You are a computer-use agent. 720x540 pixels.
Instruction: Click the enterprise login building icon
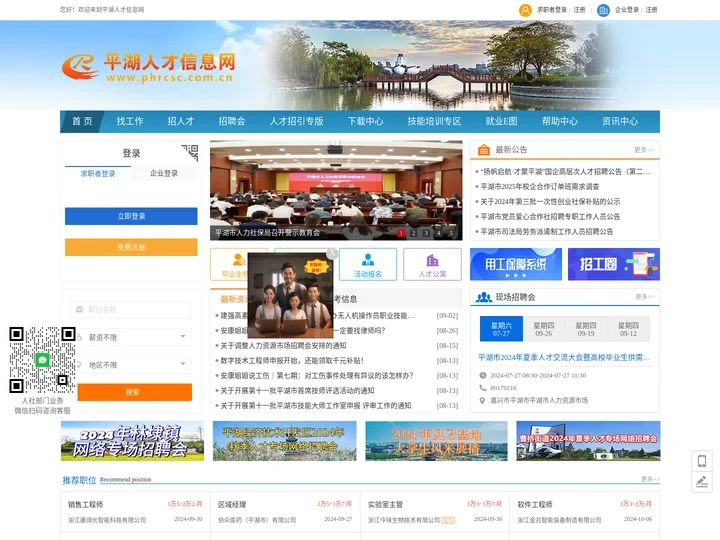click(x=603, y=10)
